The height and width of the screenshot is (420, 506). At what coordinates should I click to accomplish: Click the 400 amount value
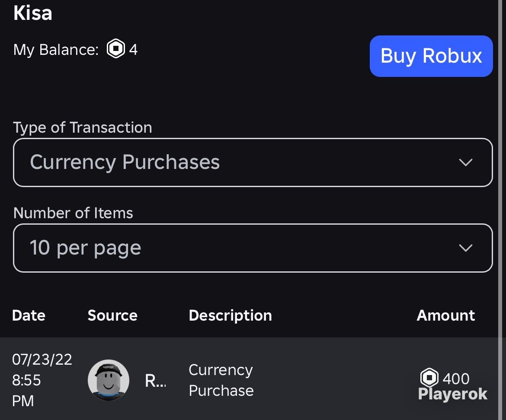[456, 379]
